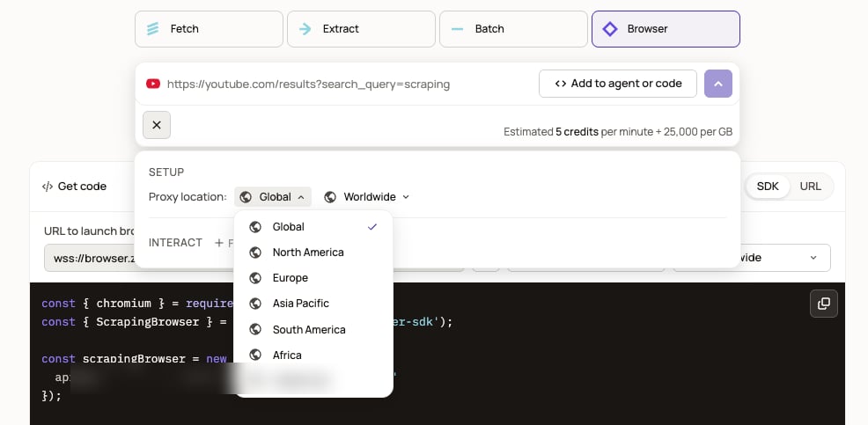Click the globe icon beside South America
The image size is (868, 425).
[x=255, y=329]
